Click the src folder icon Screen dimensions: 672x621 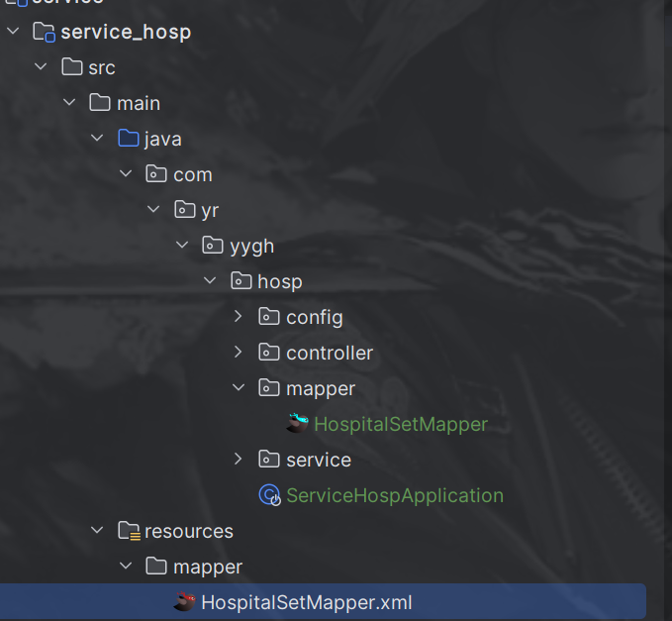[72, 67]
